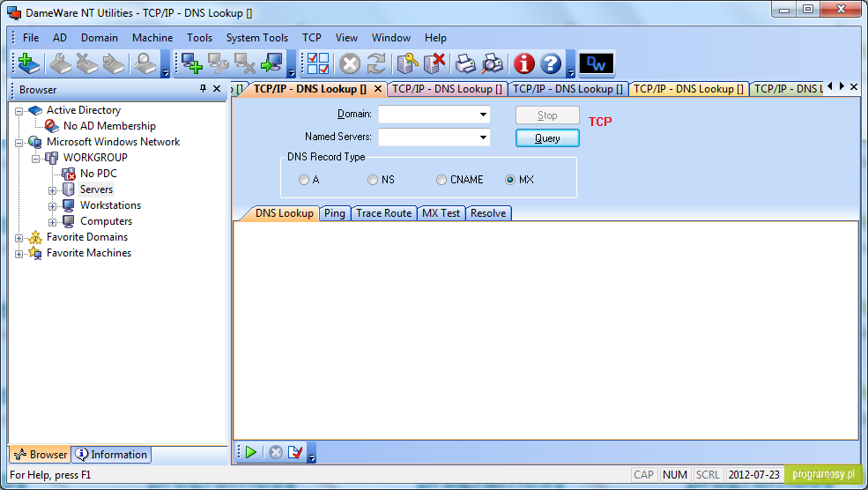Select the A DNS record type
This screenshot has height=490, width=868.
coord(304,180)
